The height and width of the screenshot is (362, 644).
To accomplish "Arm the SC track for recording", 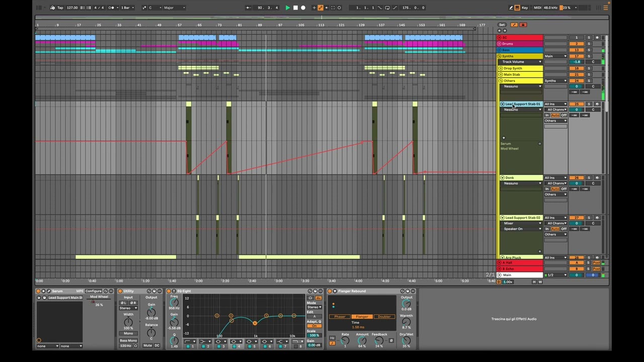I will tap(597, 38).
